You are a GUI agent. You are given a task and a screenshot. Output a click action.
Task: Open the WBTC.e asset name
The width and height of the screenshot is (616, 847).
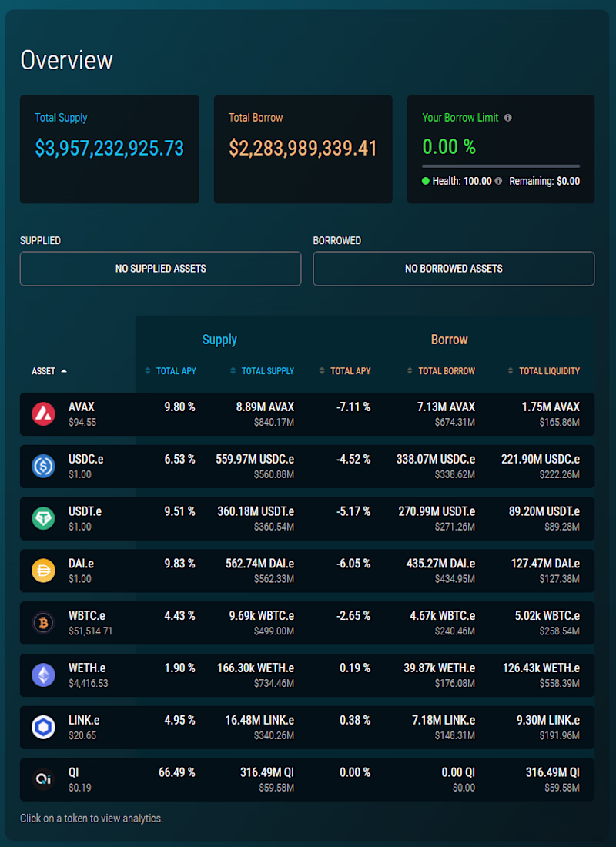click(x=87, y=616)
